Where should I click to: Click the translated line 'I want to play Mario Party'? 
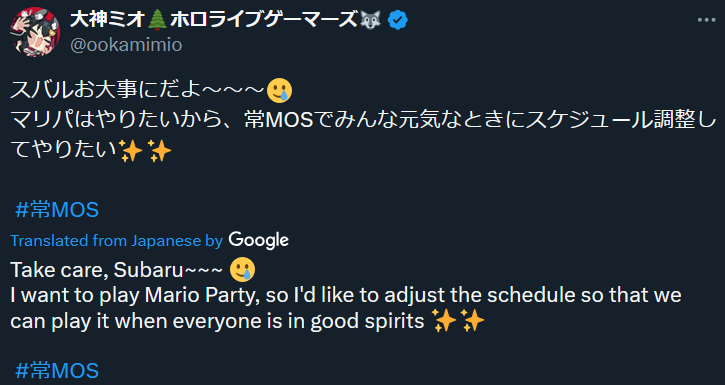[x=346, y=296]
